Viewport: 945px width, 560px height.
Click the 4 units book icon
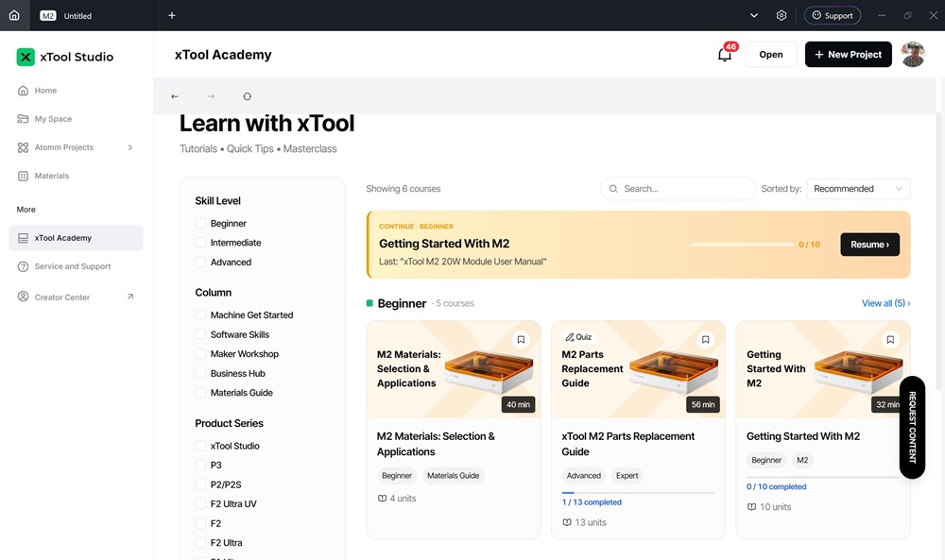click(x=382, y=499)
